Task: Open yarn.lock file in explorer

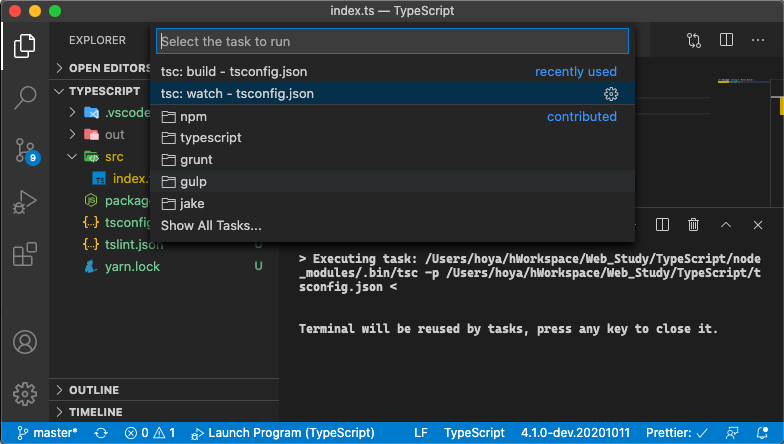Action: coord(164,266)
